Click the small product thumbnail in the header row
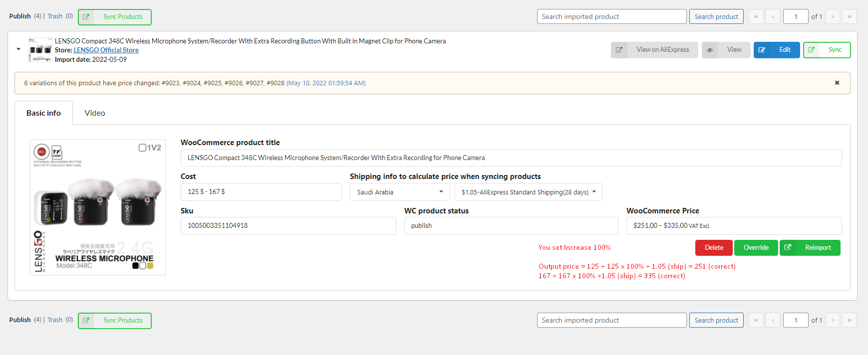The height and width of the screenshot is (355, 868). [40, 50]
